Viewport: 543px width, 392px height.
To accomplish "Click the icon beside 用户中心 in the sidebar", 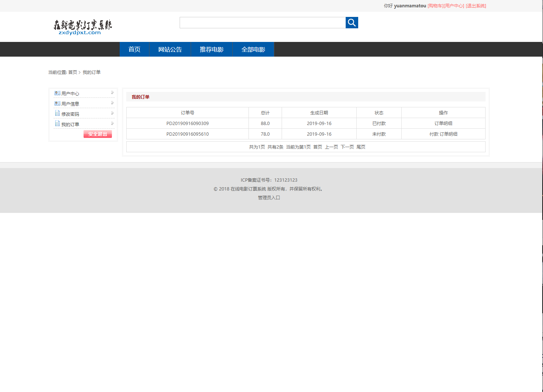I will [x=57, y=93].
